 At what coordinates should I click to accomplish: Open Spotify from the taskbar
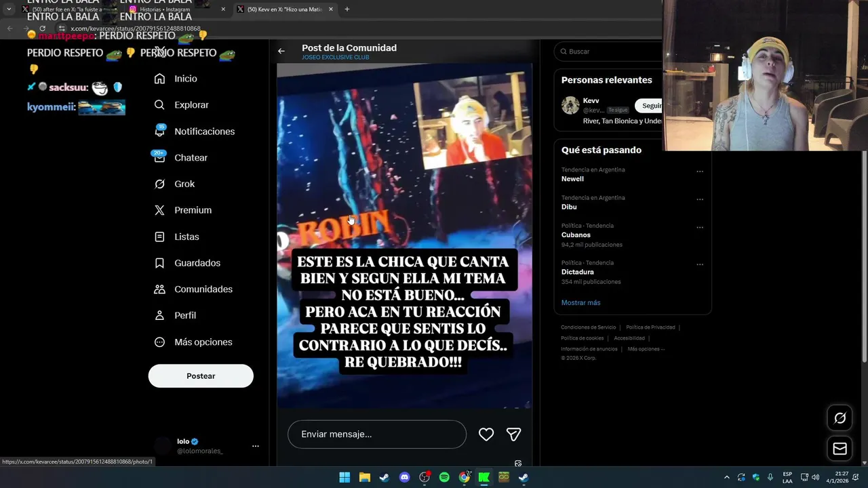[444, 477]
